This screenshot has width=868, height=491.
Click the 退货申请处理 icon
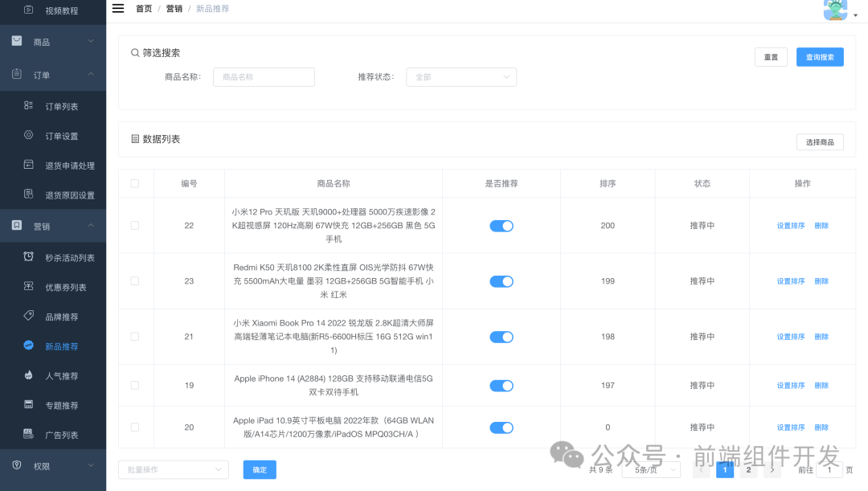point(29,165)
